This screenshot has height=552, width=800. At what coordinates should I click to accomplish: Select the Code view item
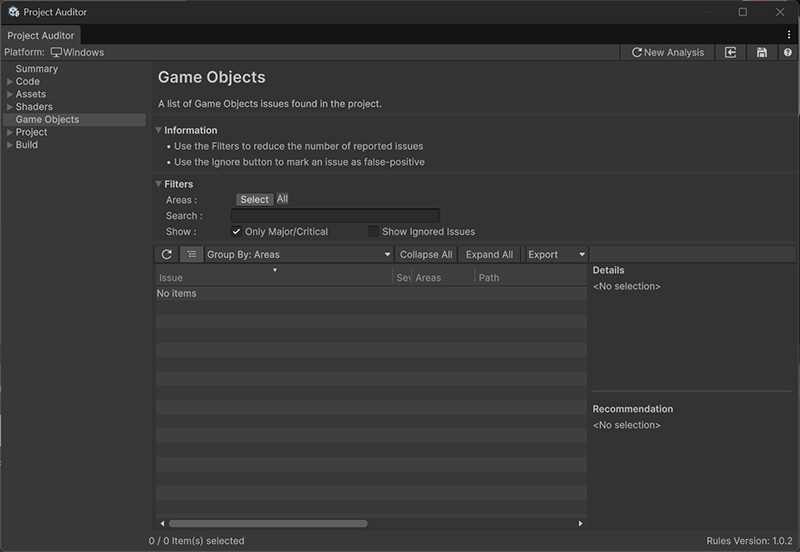click(28, 82)
